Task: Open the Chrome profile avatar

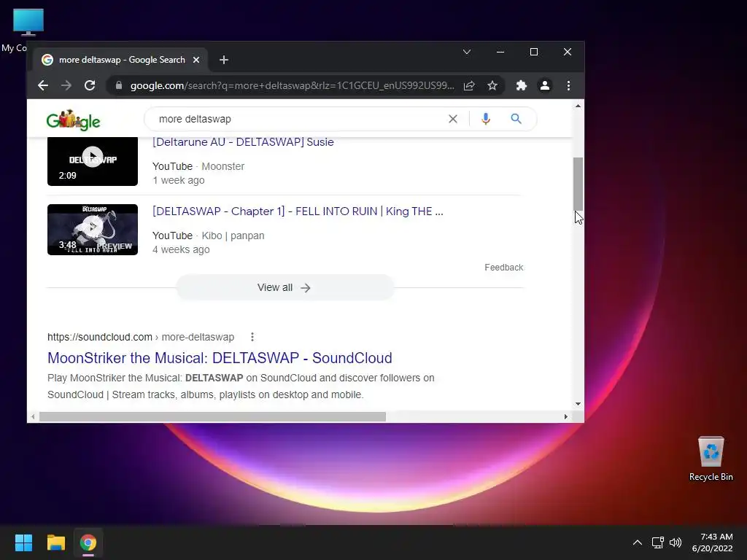Action: pyautogui.click(x=544, y=86)
